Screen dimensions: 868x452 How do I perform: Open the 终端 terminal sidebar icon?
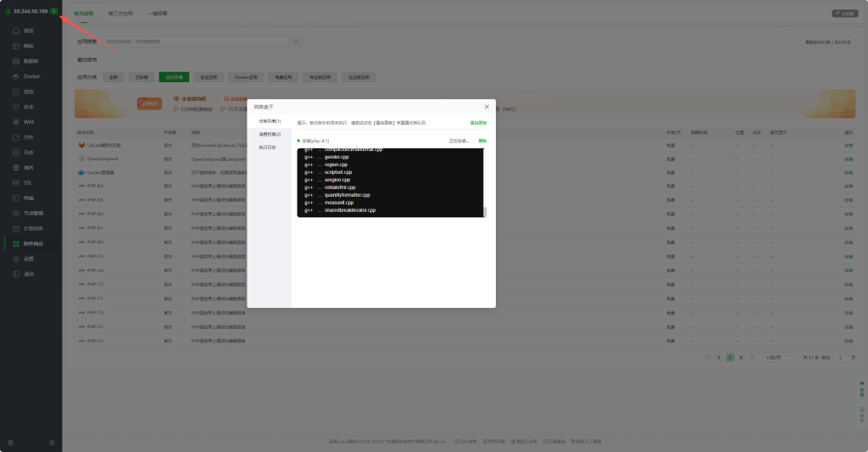pyautogui.click(x=16, y=198)
